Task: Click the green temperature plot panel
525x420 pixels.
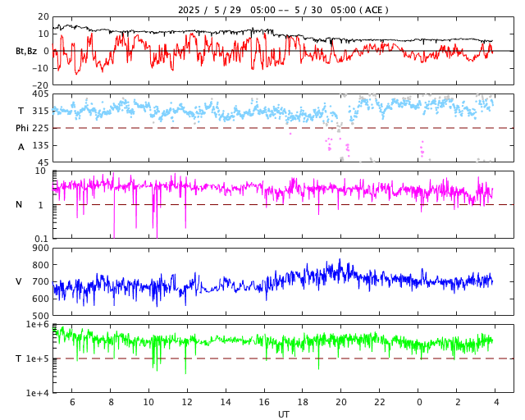Action: pos(283,358)
